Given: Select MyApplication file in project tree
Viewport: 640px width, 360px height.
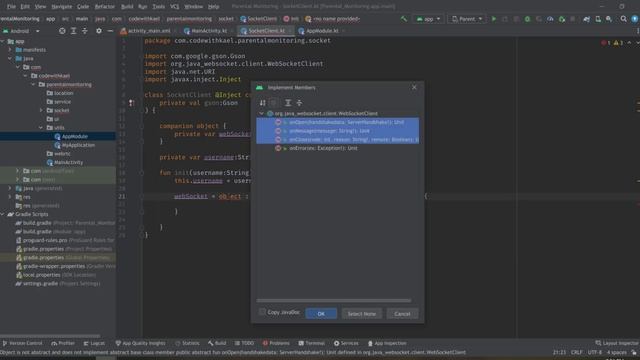Looking at the screenshot, I should click(74, 145).
